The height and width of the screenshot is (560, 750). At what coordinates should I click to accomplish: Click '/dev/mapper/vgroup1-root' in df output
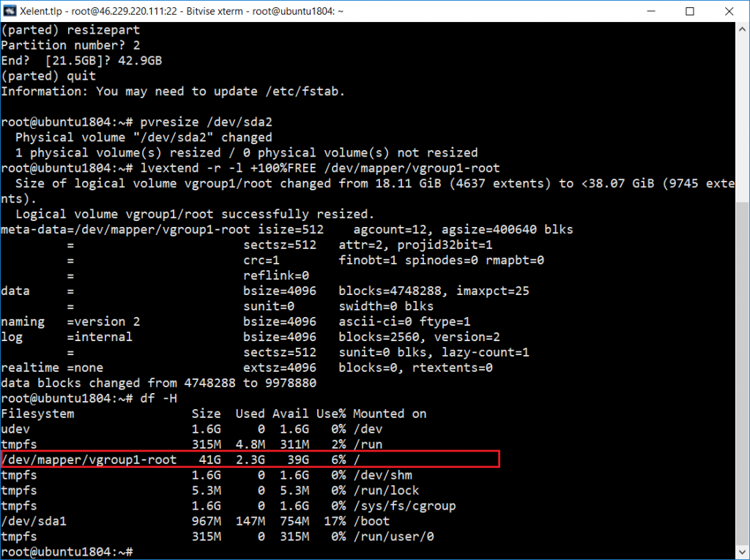tap(89, 460)
